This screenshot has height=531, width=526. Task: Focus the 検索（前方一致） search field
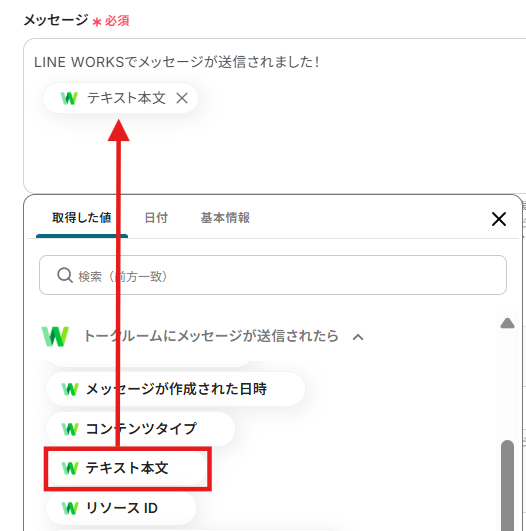pos(273,275)
